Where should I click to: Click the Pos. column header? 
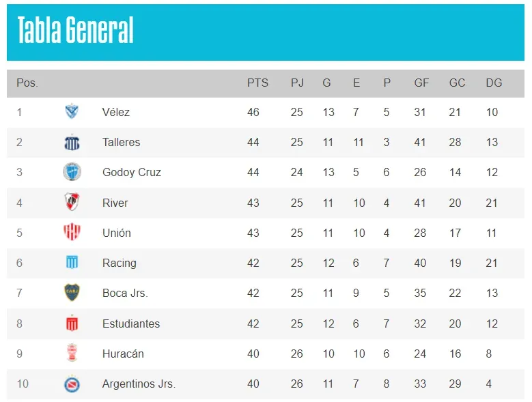[27, 83]
